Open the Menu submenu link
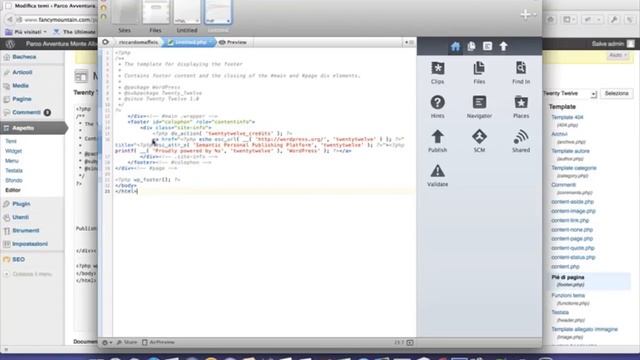Screen dimensions: 640x360 click(12, 161)
